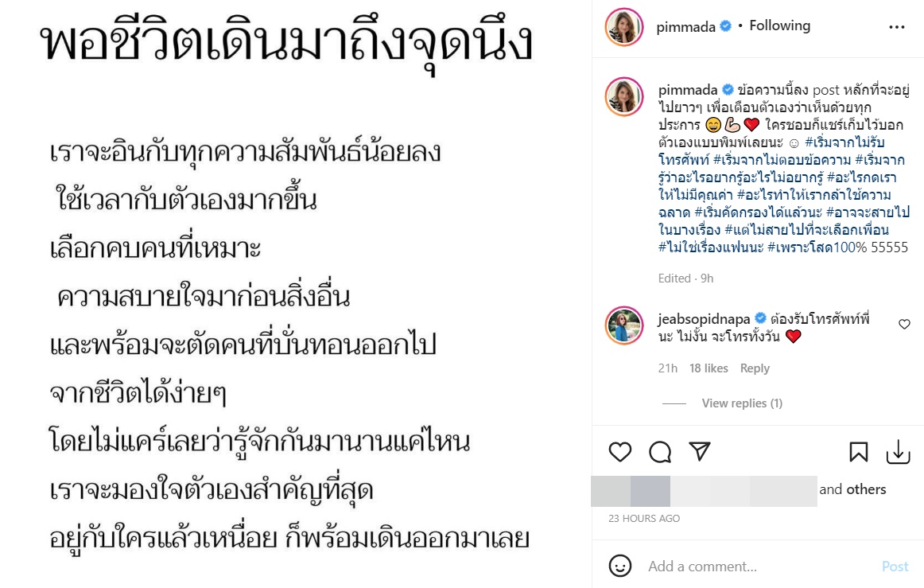Open three-dot more options menu
This screenshot has width=924, height=588.
[x=896, y=27]
